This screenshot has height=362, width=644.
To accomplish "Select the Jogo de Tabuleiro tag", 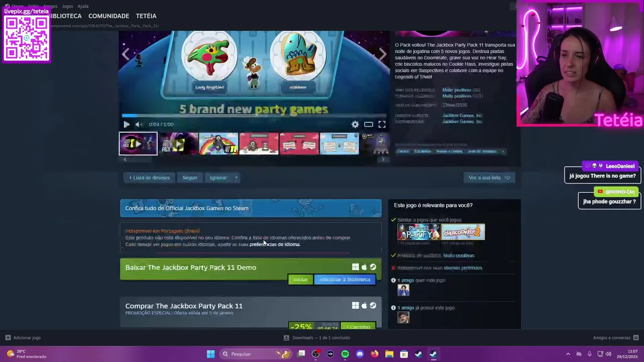I will tap(482, 151).
